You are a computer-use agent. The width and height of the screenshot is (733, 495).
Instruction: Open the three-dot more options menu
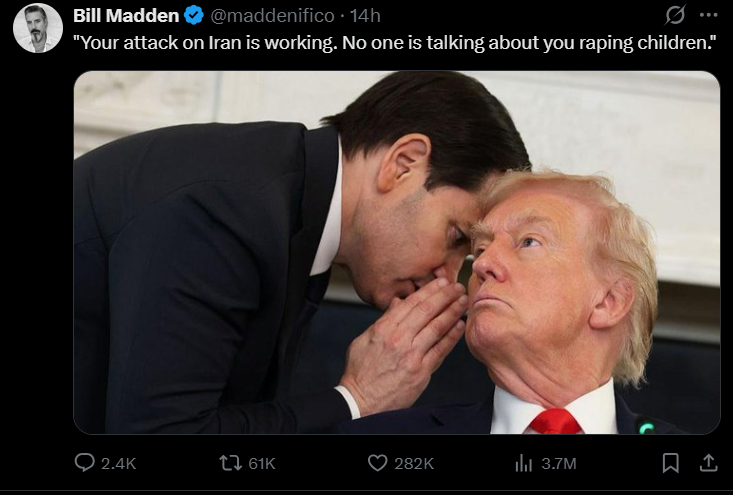(709, 15)
